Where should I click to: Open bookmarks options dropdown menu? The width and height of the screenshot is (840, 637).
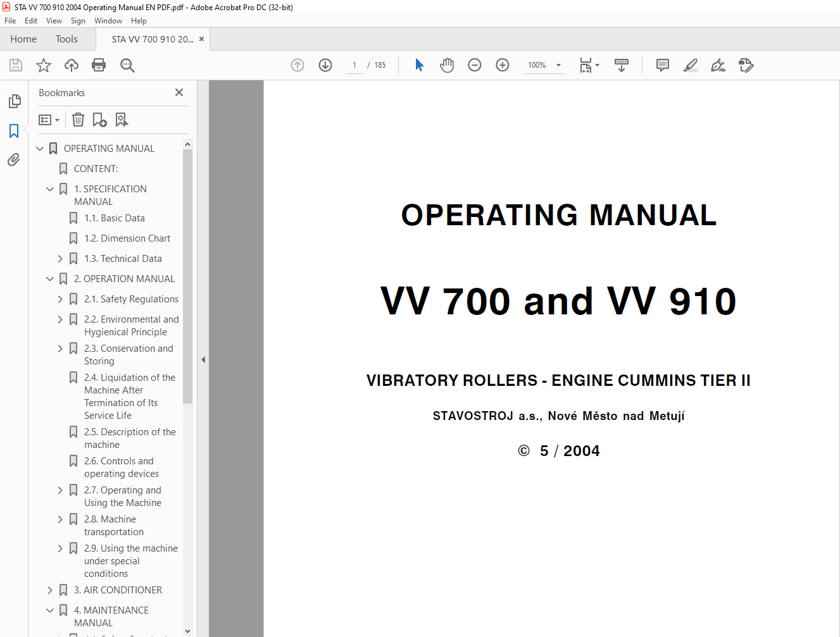(49, 120)
